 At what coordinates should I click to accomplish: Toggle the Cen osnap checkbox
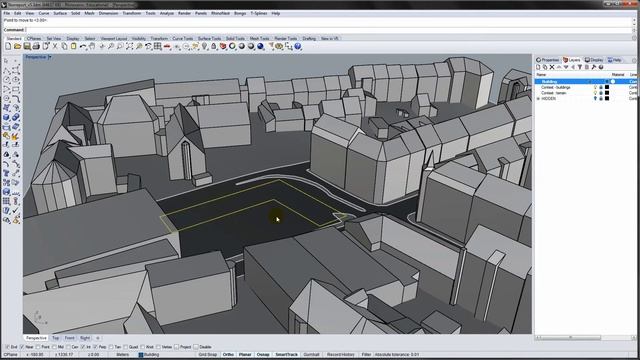(68, 347)
